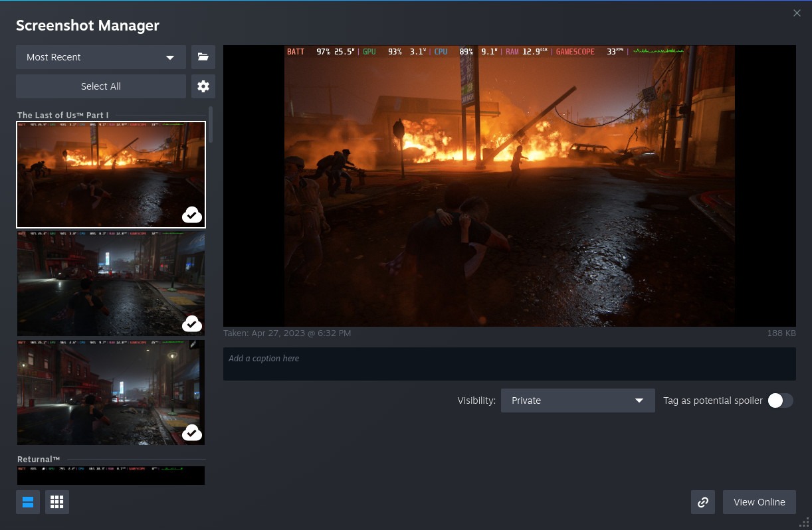Toggle Tag as potential spoiler switch
The height and width of the screenshot is (530, 812).
pos(780,400)
